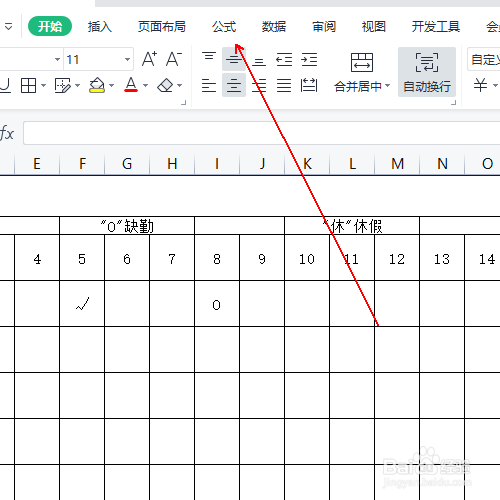Click the increase indent icon

(309, 60)
